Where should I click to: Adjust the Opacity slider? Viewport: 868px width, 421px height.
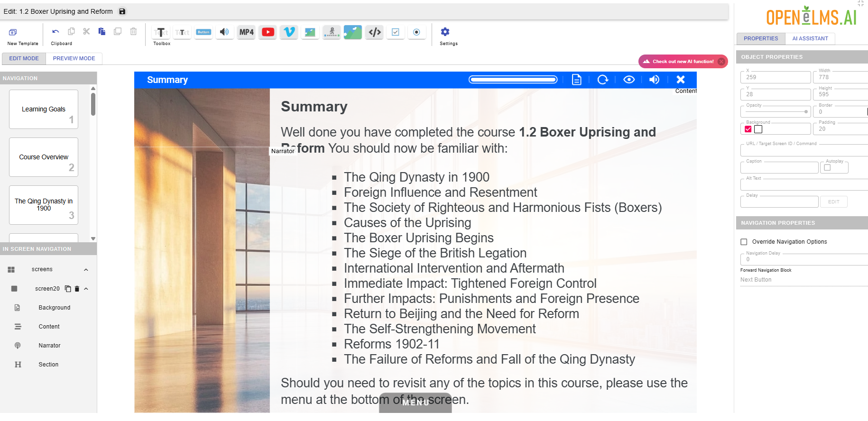pos(776,112)
